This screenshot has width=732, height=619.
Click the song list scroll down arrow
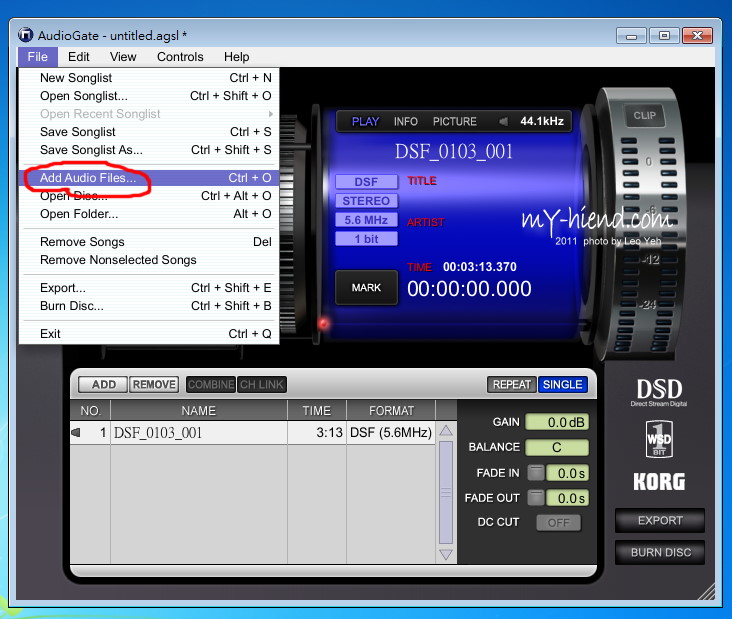click(x=446, y=554)
